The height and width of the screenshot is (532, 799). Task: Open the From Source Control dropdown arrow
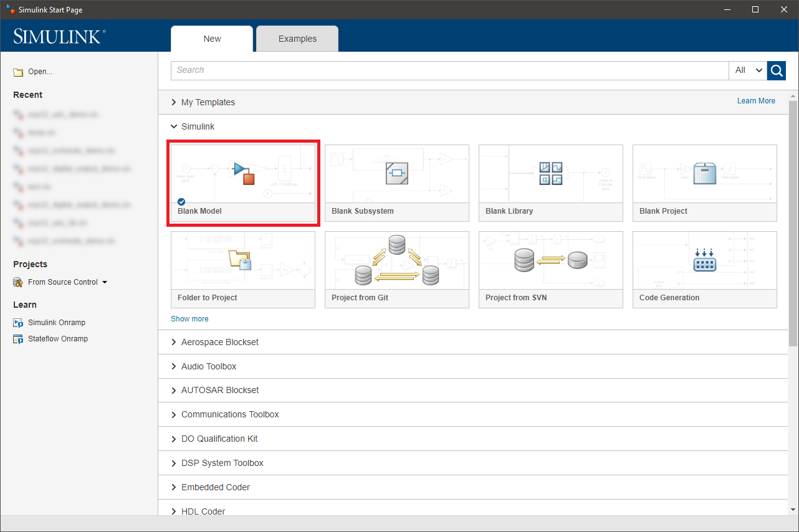(x=105, y=282)
